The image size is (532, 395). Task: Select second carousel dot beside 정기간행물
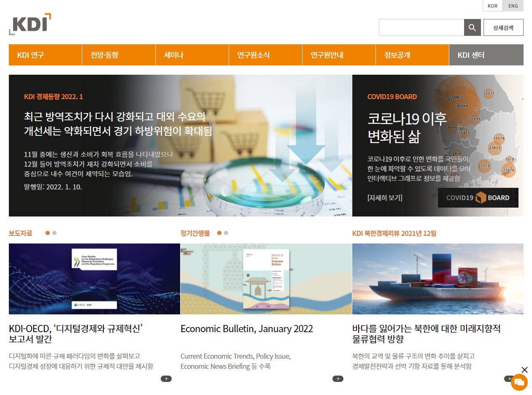tap(226, 233)
